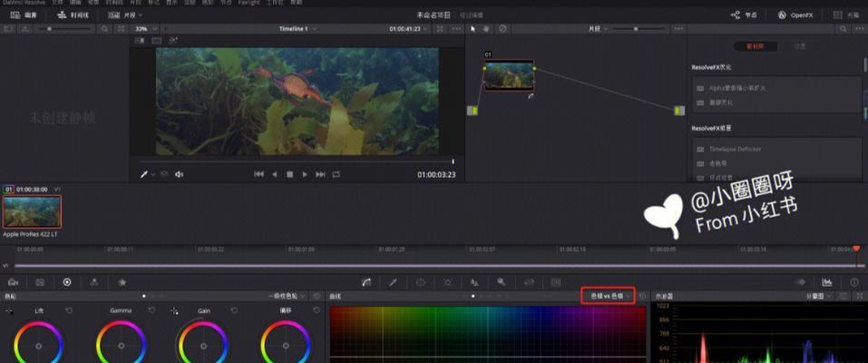The width and height of the screenshot is (868, 363).
Task: Open the Qualifier eyedropper palette
Action: tap(393, 282)
